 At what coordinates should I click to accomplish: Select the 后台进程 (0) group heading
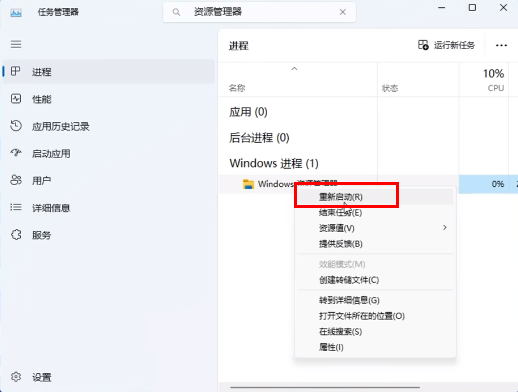pyautogui.click(x=259, y=138)
